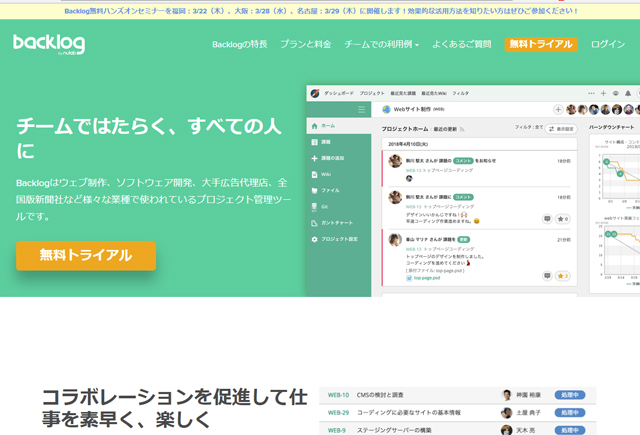Click the assignee avatar in the WEB-10 row

click(507, 395)
